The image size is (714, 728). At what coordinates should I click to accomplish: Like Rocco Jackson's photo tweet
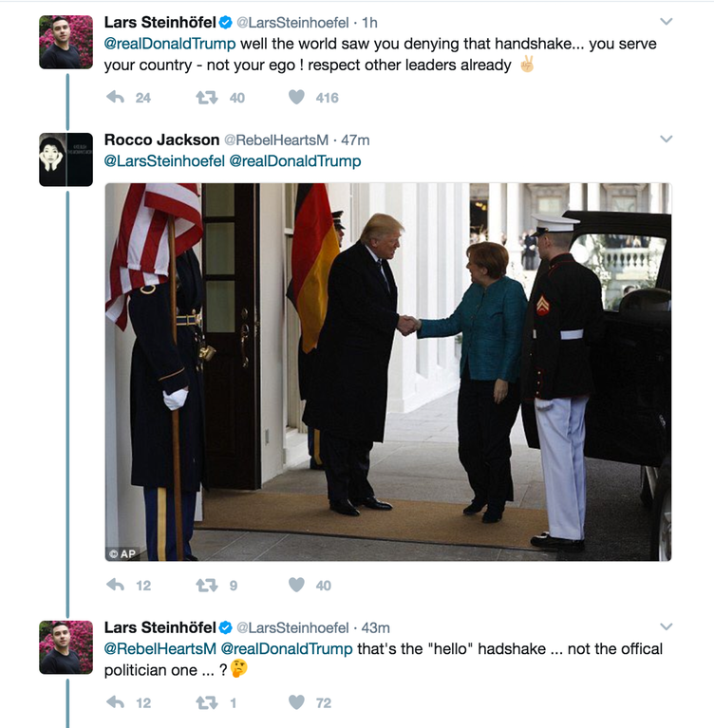(296, 585)
